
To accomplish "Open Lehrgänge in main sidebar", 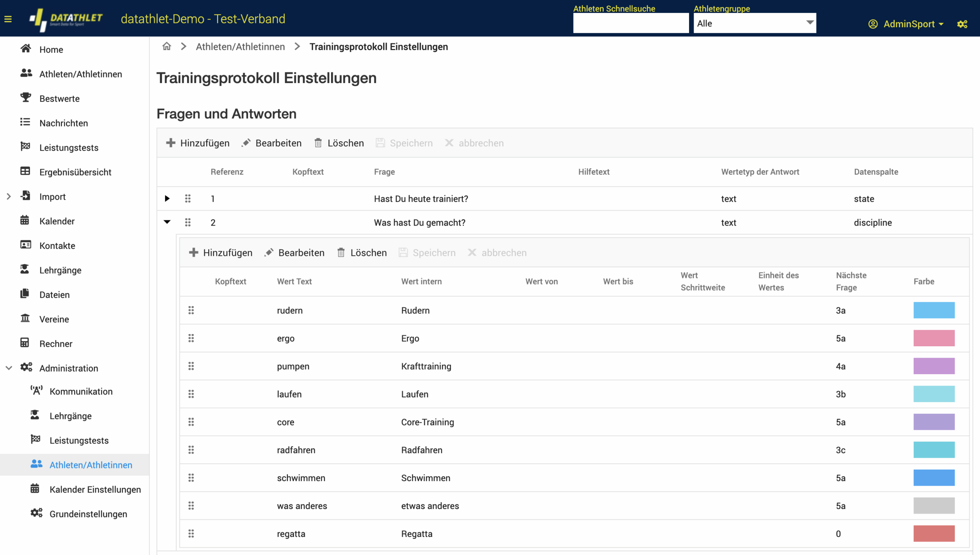I will (60, 270).
